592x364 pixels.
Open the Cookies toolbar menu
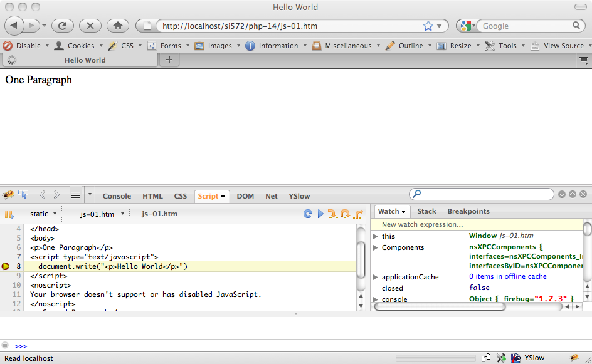tap(78, 46)
